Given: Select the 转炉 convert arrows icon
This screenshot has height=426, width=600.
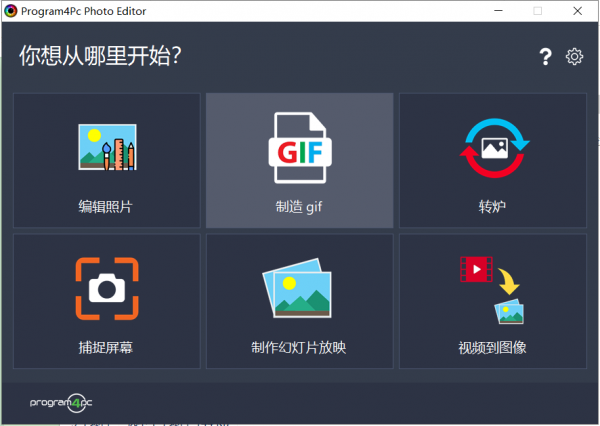Looking at the screenshot, I should (x=494, y=148).
